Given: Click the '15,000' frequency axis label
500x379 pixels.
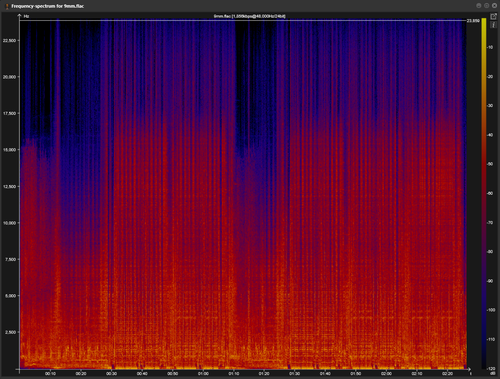Looking at the screenshot, I should coord(9,150).
